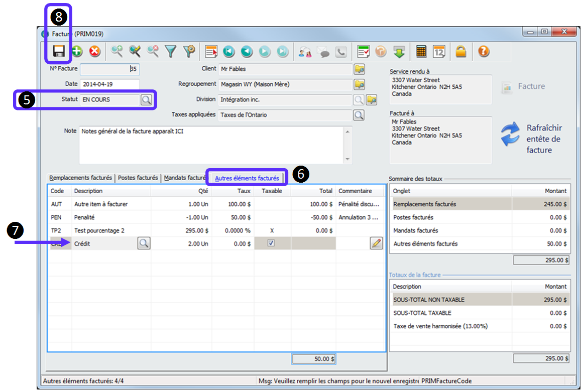Click the funnel filter icon
This screenshot has height=392, width=584.
171,51
